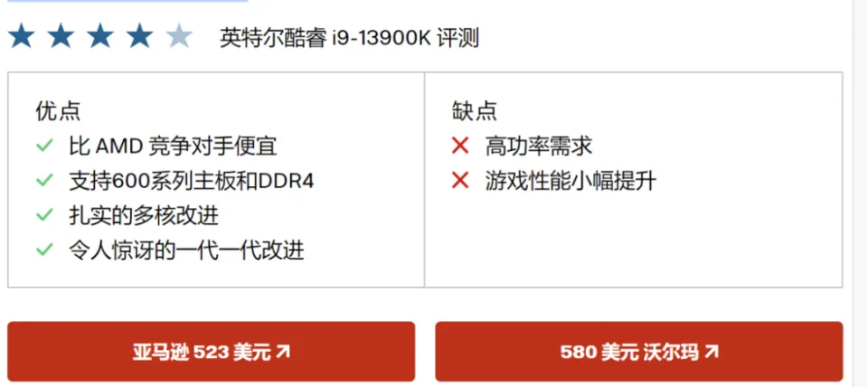Click green checkmark beside 扎实的多核改进

tap(44, 215)
